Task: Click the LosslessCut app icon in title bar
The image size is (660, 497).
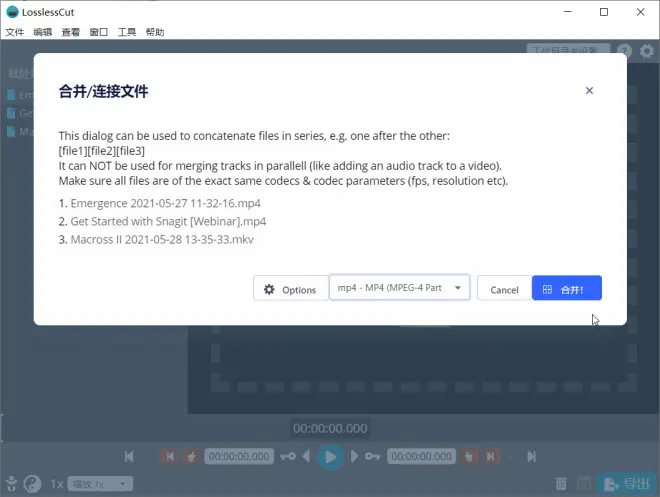Action: (12, 12)
